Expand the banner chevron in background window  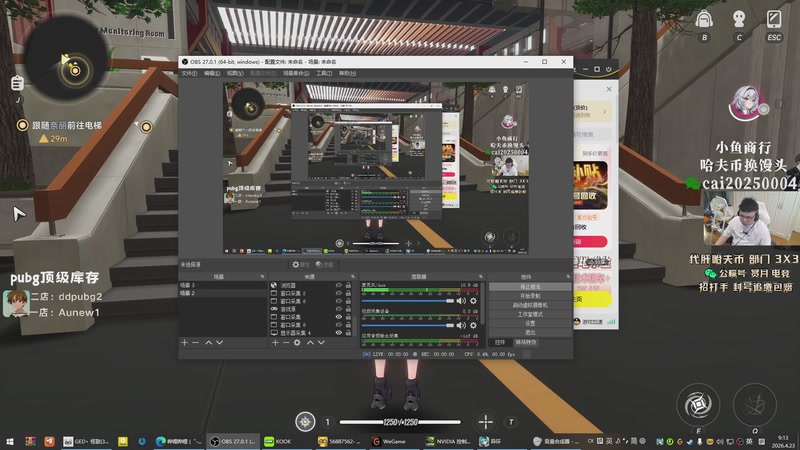tap(605, 111)
